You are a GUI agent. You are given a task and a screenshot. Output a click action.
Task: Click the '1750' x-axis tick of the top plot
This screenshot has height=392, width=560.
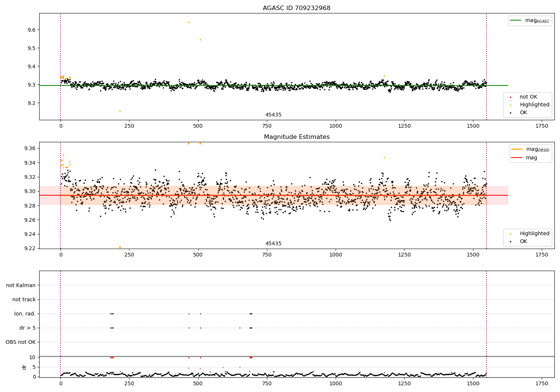[x=542, y=126]
